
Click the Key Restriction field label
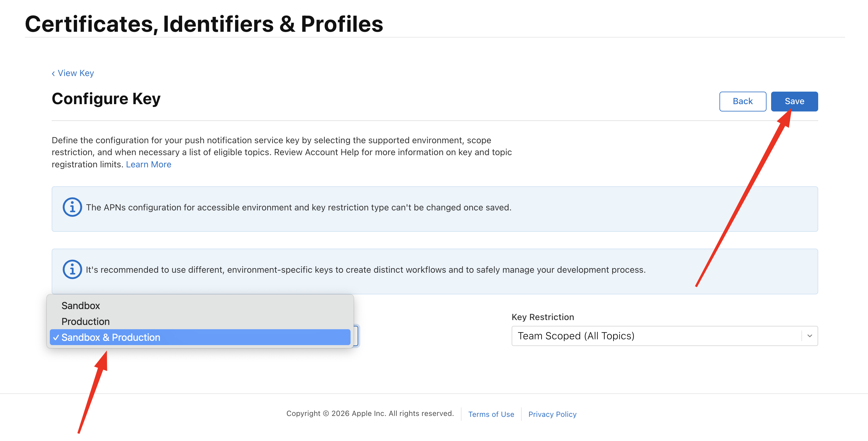pyautogui.click(x=542, y=317)
